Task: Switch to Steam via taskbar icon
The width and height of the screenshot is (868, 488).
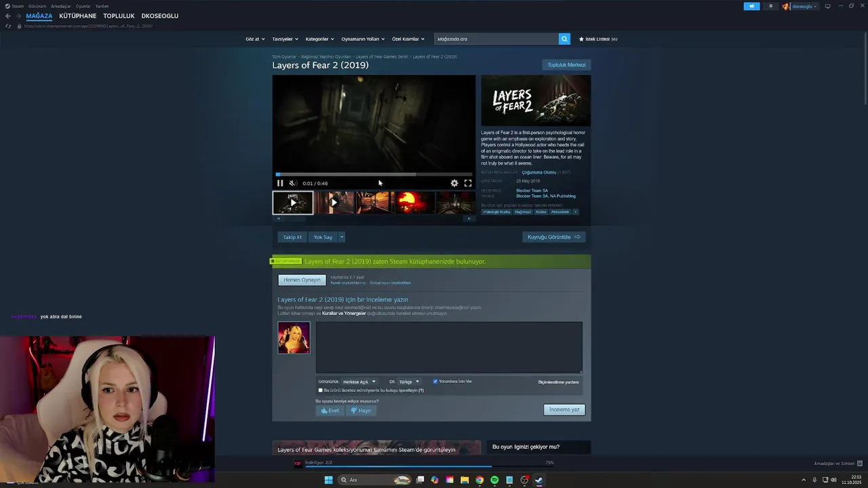Action: click(539, 480)
